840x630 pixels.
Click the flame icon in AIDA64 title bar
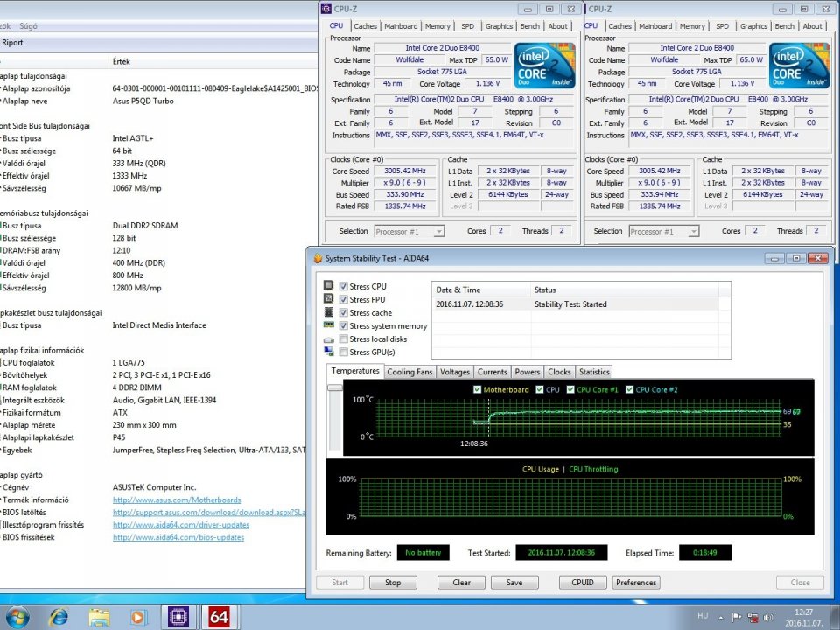(317, 259)
